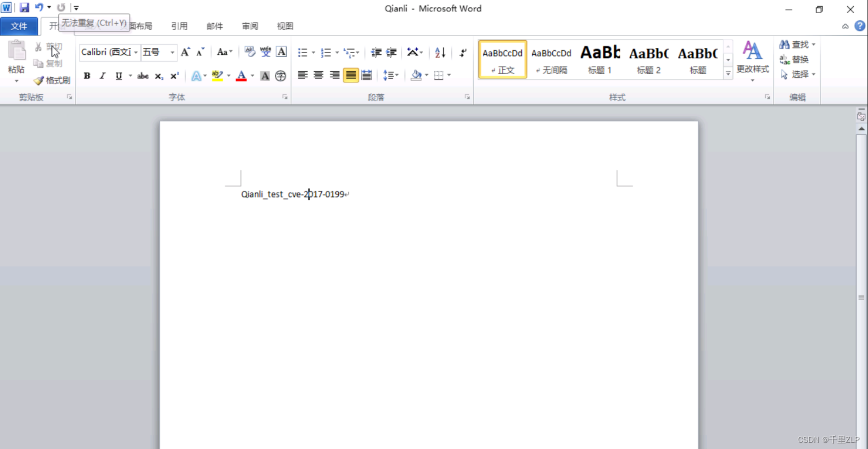This screenshot has height=449, width=868.
Task: Click the Text Effects glowing A icon
Action: [196, 76]
